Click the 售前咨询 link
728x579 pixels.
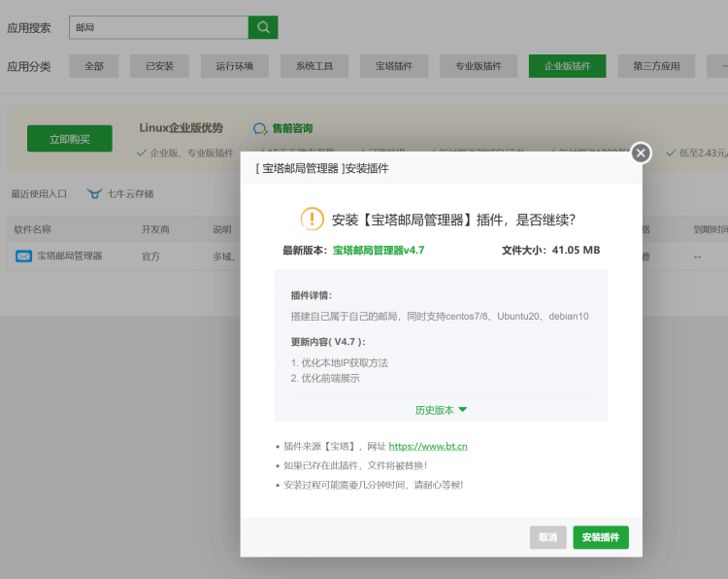click(292, 128)
